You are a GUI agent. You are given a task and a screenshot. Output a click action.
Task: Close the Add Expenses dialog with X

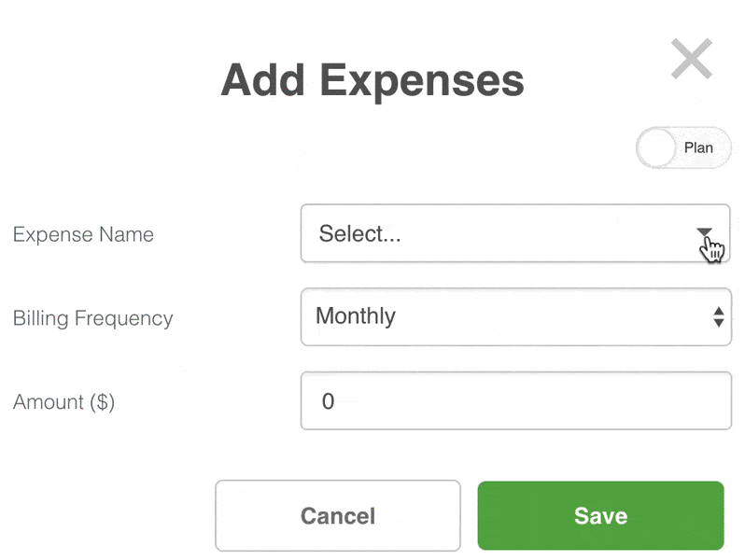pos(691,59)
